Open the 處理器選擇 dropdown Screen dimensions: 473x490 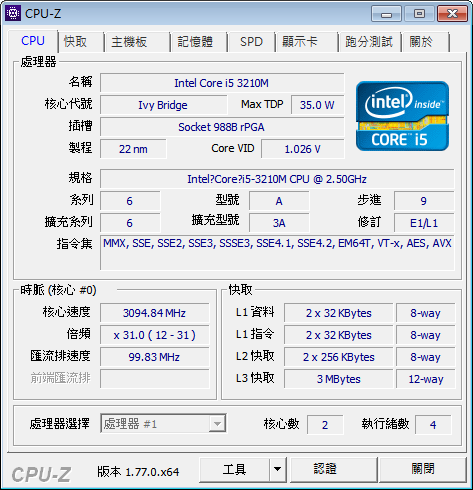click(x=163, y=424)
